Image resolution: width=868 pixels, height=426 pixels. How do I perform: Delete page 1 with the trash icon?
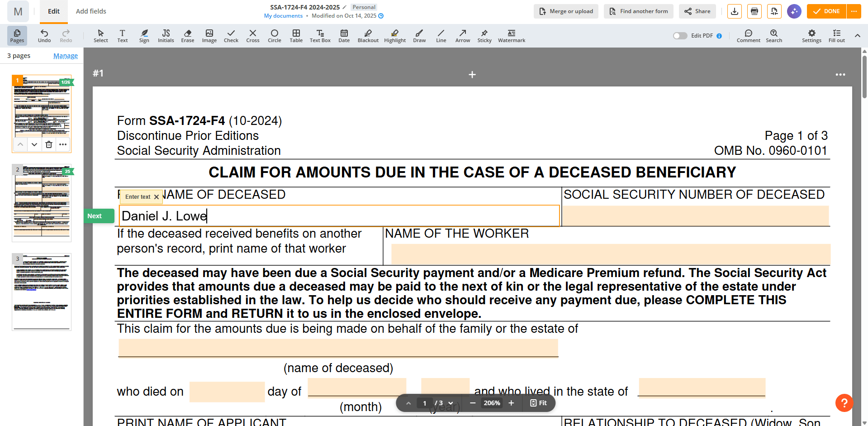tap(49, 144)
